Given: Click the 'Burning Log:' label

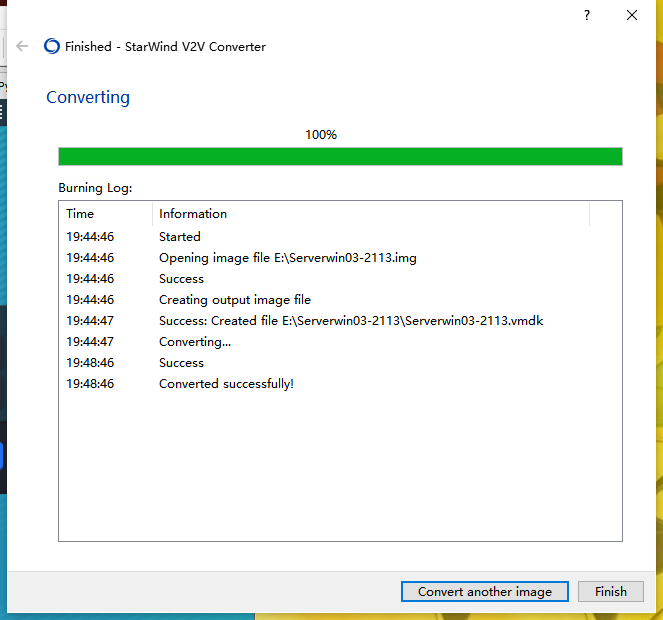Looking at the screenshot, I should (95, 188).
